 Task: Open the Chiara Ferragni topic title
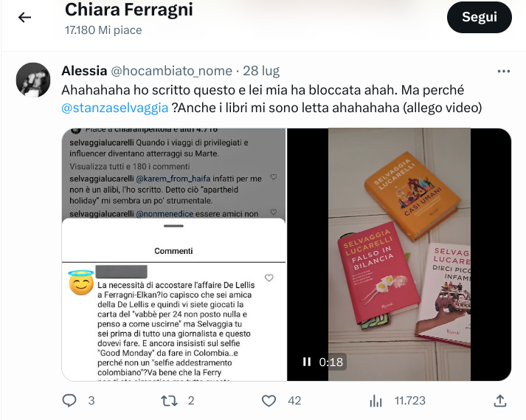pos(129,10)
